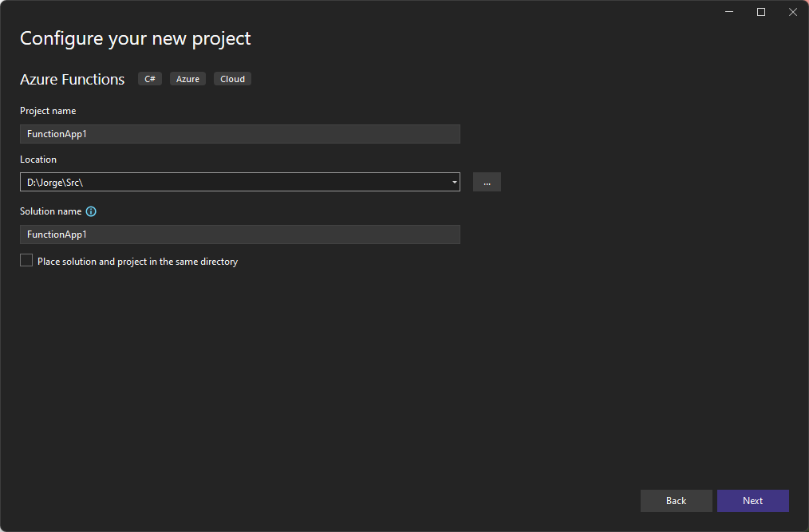This screenshot has width=809, height=532.
Task: Click the Cloud tag
Action: [x=233, y=79]
